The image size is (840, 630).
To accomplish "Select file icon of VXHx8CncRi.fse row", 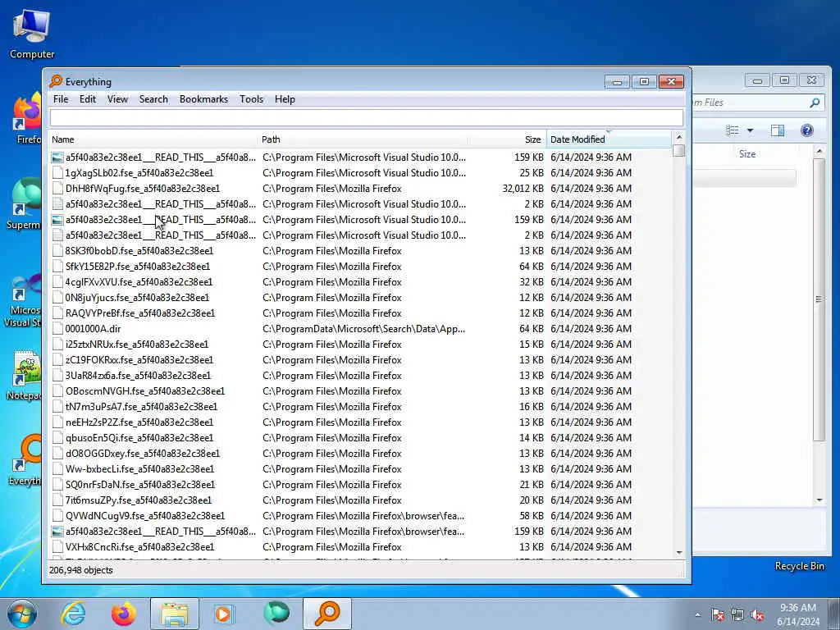I will (57, 547).
